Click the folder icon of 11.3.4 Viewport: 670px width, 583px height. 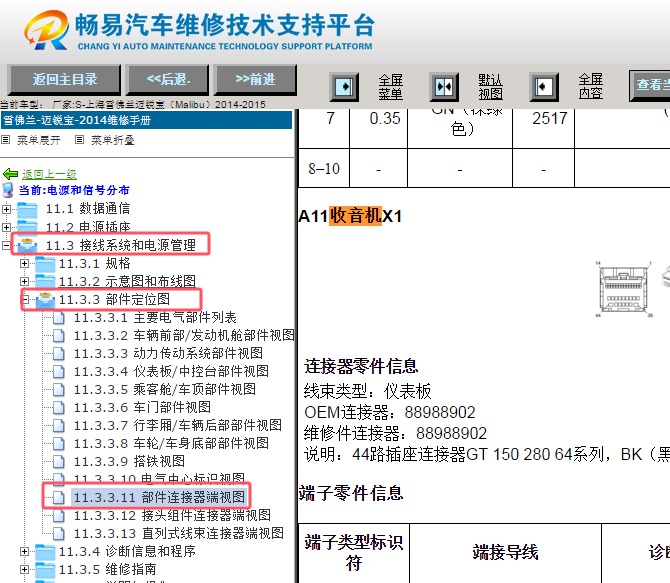[x=45, y=551]
